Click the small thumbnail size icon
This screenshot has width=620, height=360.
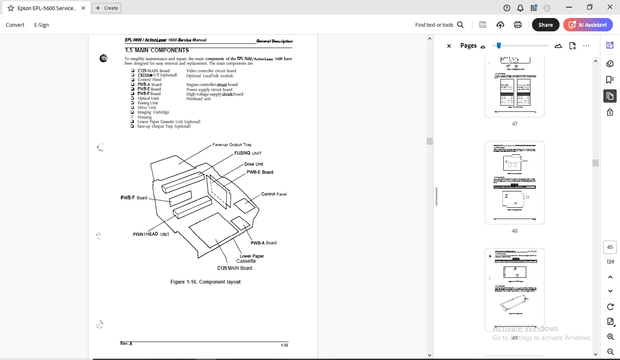pyautogui.click(x=483, y=47)
